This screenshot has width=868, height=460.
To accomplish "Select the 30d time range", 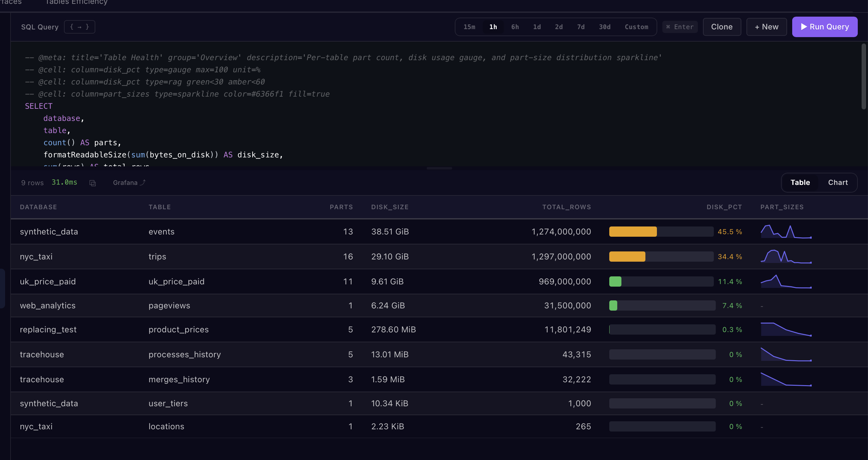I will pos(604,27).
